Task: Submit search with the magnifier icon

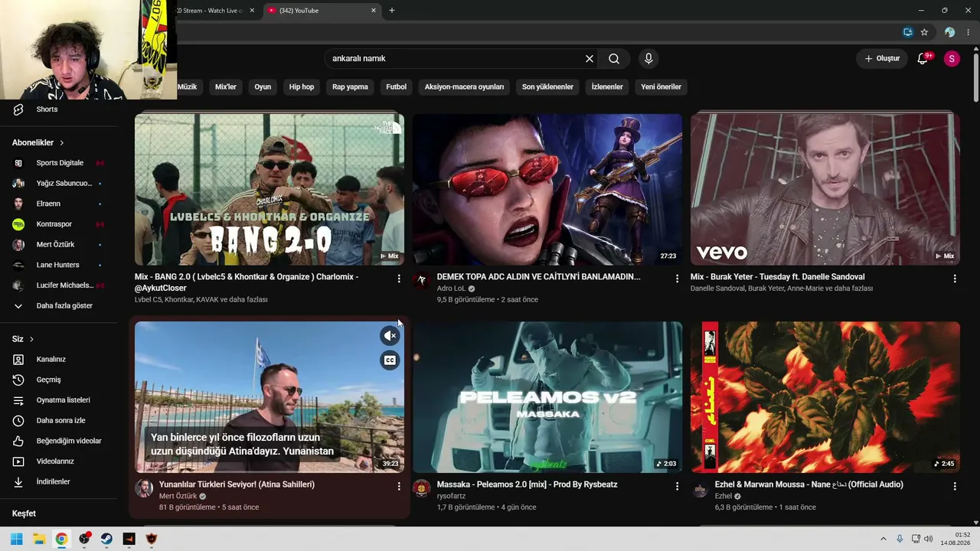Action: coord(614,59)
